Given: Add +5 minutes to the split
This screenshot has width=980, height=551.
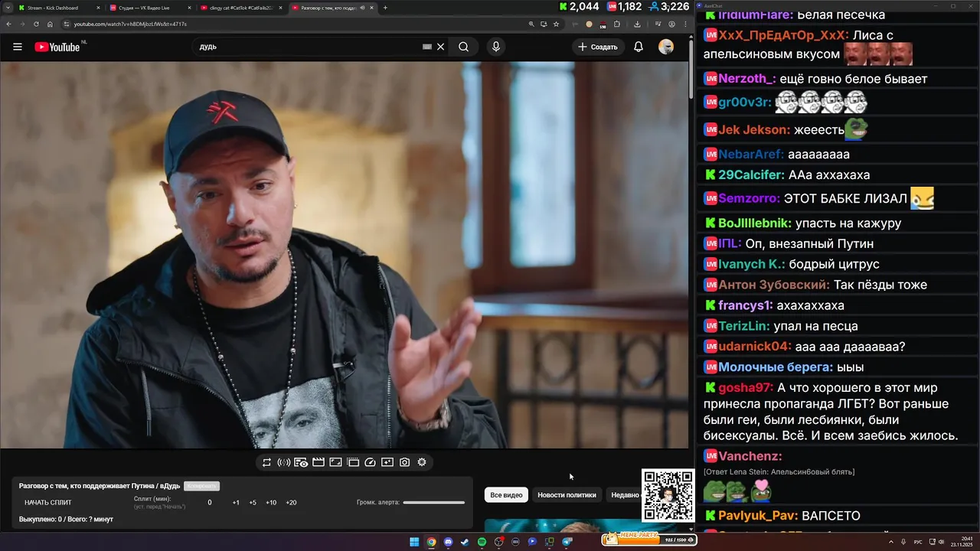Looking at the screenshot, I should 253,503.
